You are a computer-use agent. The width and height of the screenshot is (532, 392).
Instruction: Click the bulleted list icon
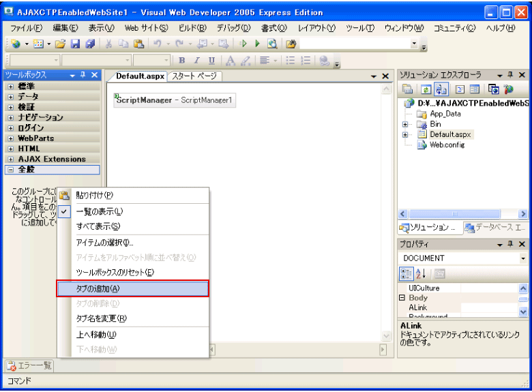291,61
